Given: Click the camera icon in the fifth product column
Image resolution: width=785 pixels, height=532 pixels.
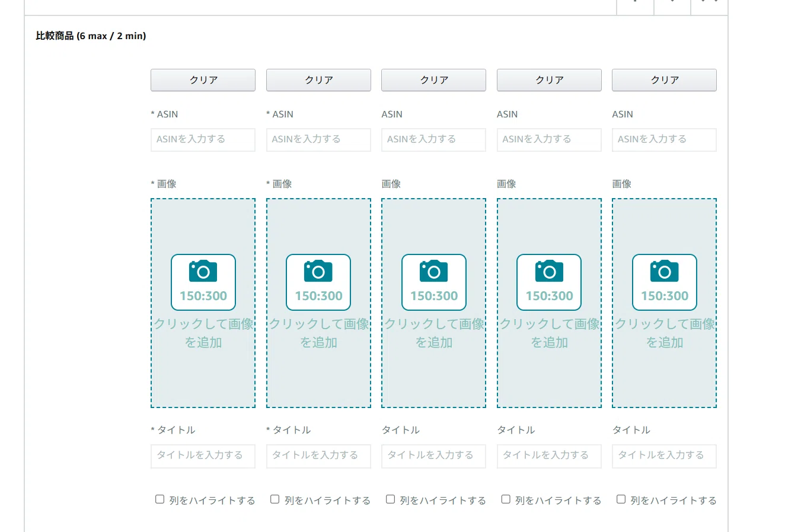Looking at the screenshot, I should click(665, 272).
